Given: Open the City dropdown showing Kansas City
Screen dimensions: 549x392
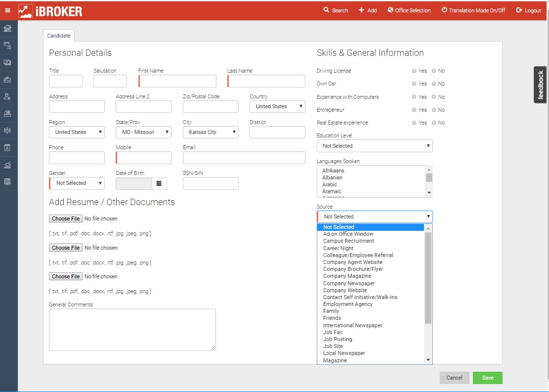Looking at the screenshot, I should 211,132.
